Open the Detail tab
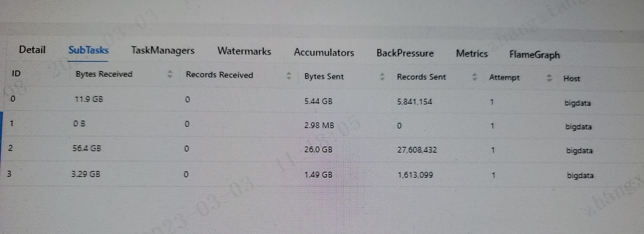This screenshot has width=644, height=234. (x=32, y=49)
